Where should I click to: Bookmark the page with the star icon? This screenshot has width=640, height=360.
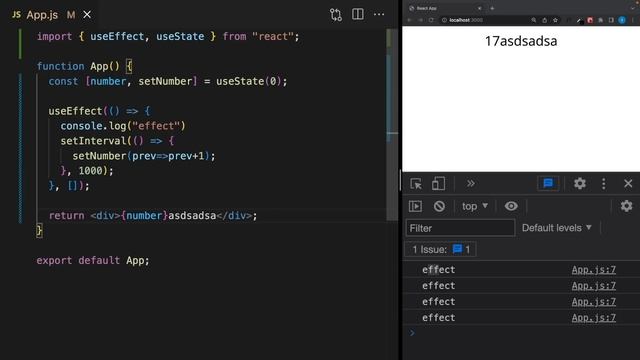[555, 20]
